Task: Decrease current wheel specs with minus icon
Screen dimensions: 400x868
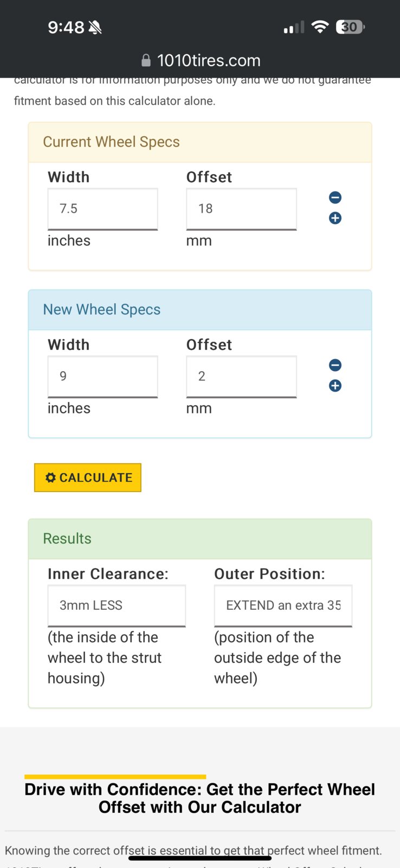Action: tap(335, 197)
